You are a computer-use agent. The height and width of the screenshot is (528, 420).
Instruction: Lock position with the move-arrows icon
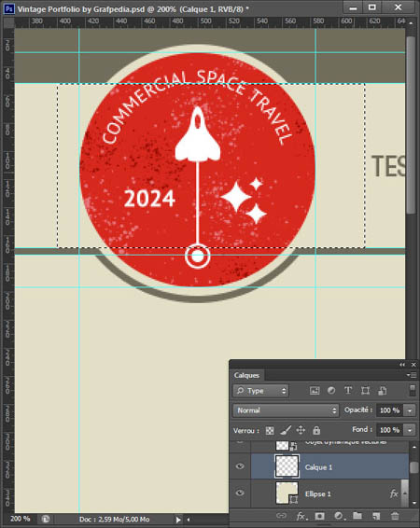click(301, 430)
